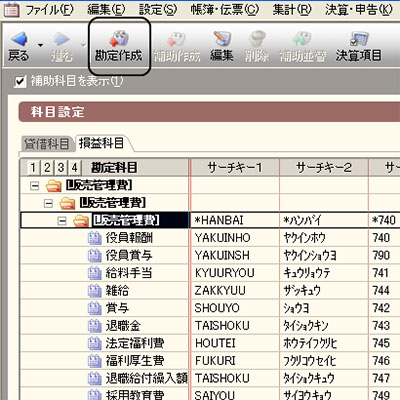Open the 編集(E) menu
400x400 pixels.
[106, 10]
